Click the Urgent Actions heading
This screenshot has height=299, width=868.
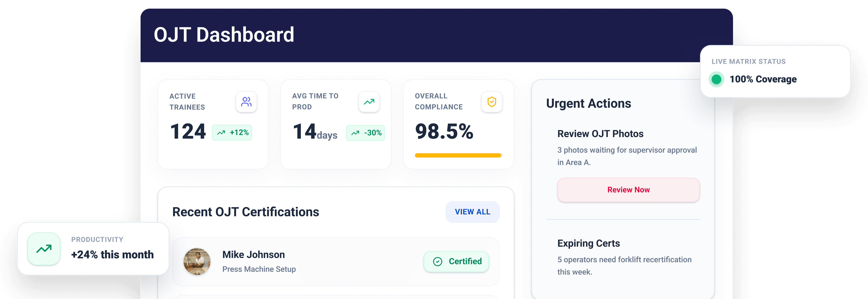(589, 104)
